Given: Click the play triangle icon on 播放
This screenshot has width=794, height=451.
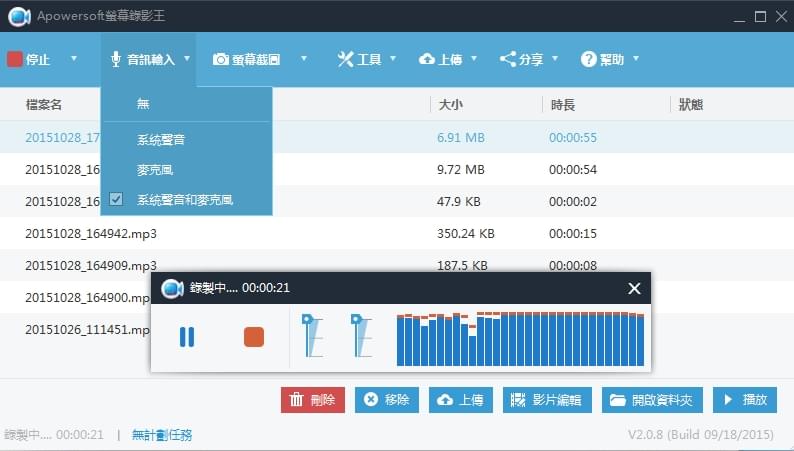Looking at the screenshot, I should pos(728,399).
